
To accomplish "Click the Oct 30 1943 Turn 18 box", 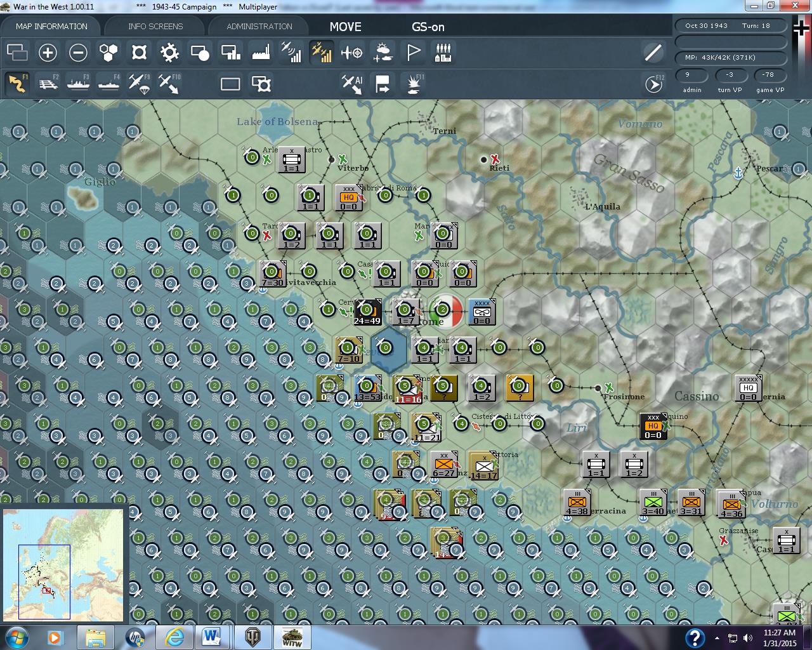I will tap(731, 26).
